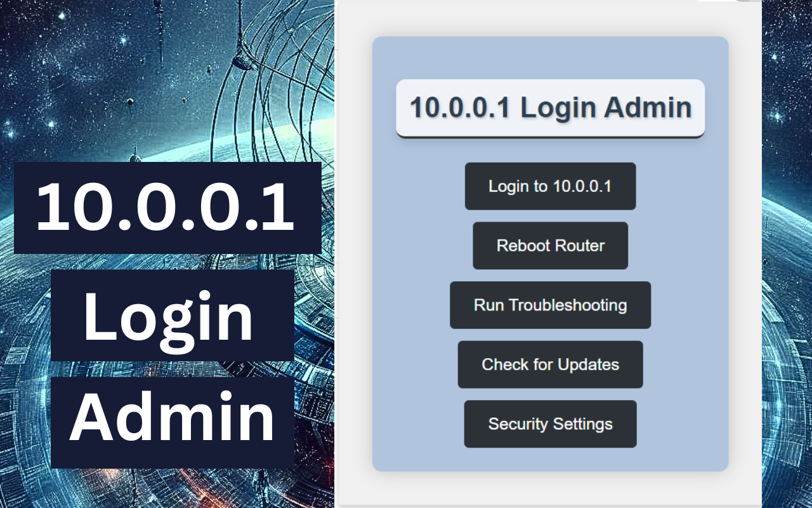
Task: Restart the router via Reboot Router
Action: 550,246
